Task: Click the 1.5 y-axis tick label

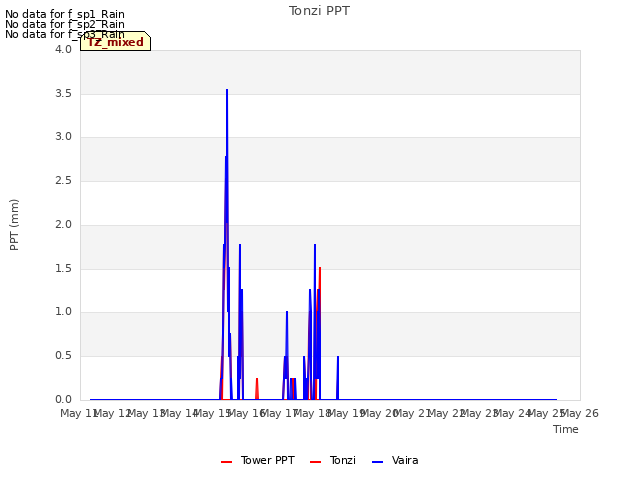Action: pos(63,269)
